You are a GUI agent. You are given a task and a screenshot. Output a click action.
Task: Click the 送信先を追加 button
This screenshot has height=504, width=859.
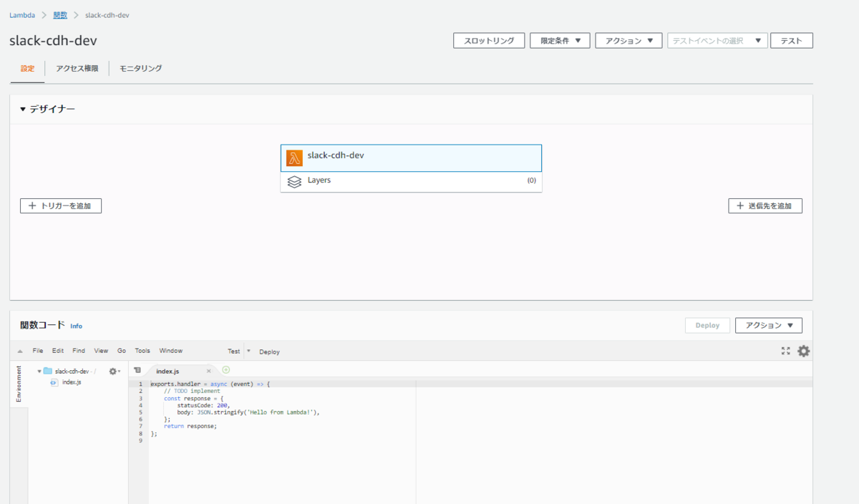point(765,206)
